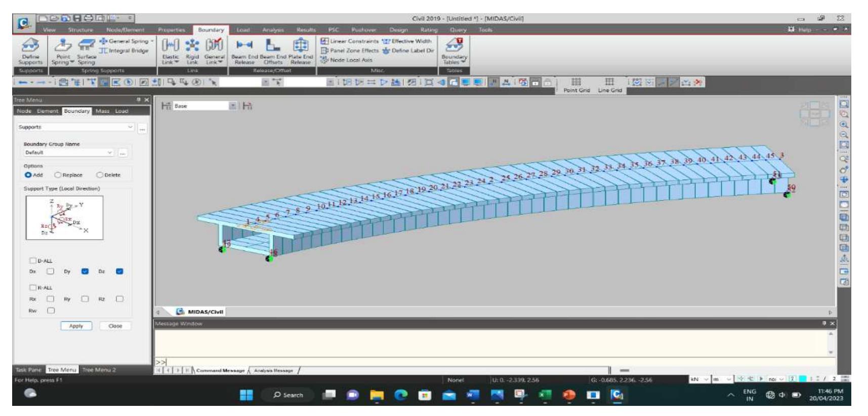Open Beam End Offsets

point(273,52)
